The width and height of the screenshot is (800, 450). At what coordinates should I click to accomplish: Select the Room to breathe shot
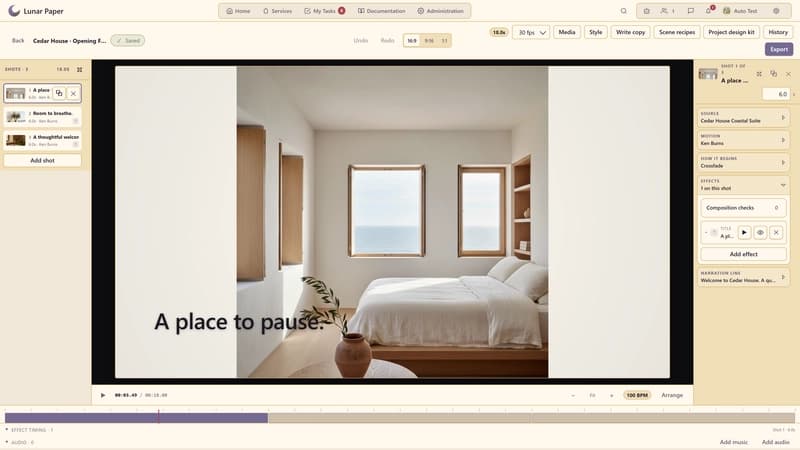tap(42, 117)
